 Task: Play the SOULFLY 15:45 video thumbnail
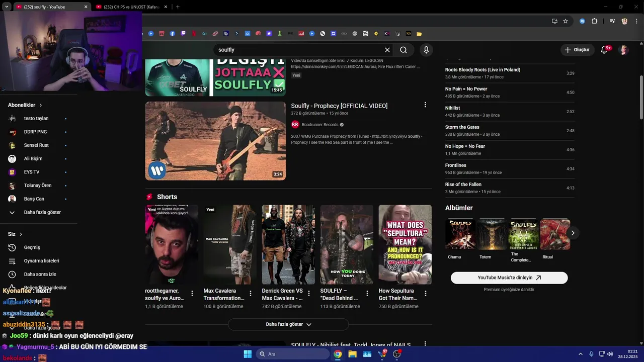(x=215, y=77)
